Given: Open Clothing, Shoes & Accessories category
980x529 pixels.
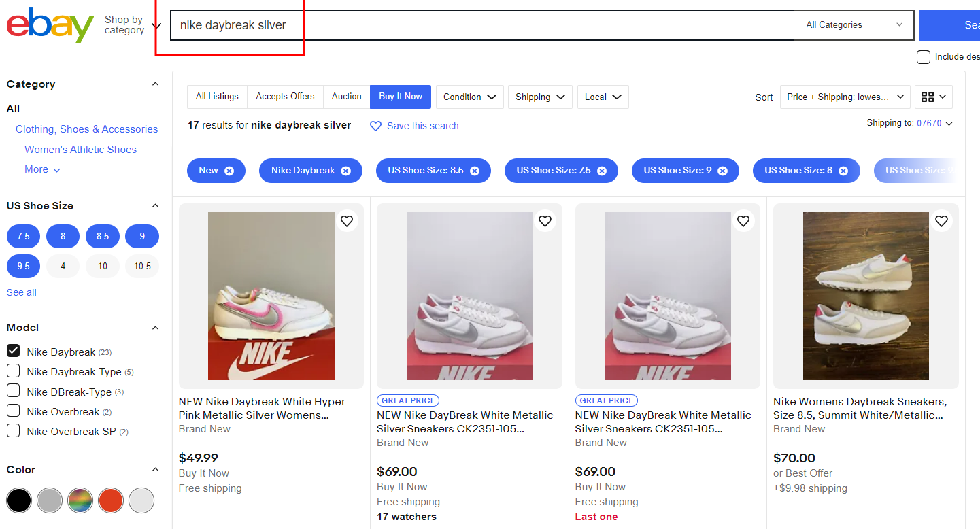Looking at the screenshot, I should (x=86, y=129).
